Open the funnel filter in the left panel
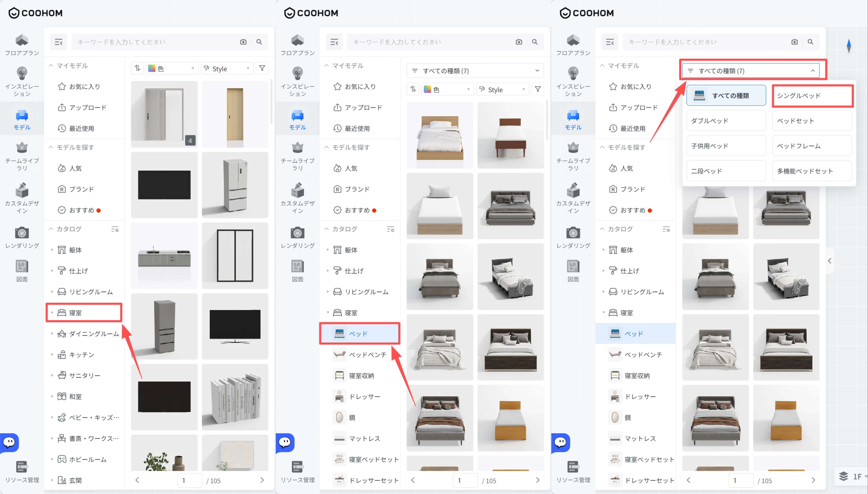Viewport: 868px width, 494px height. [x=262, y=68]
